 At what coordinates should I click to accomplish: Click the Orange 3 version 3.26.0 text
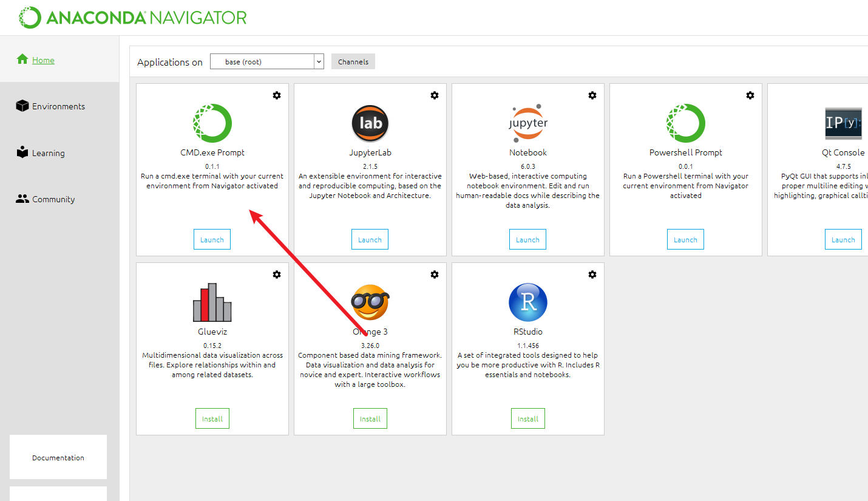(x=370, y=346)
